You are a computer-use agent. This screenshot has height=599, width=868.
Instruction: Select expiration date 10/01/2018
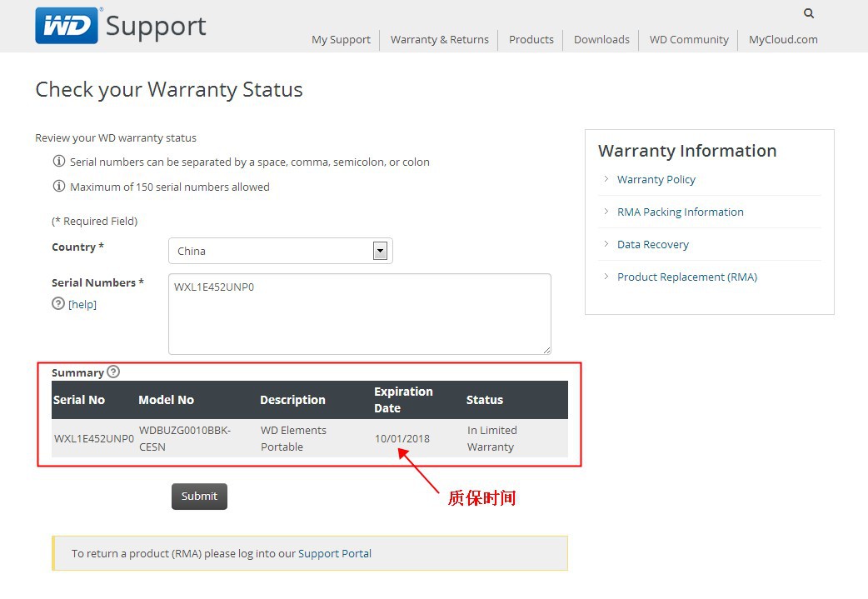[402, 438]
